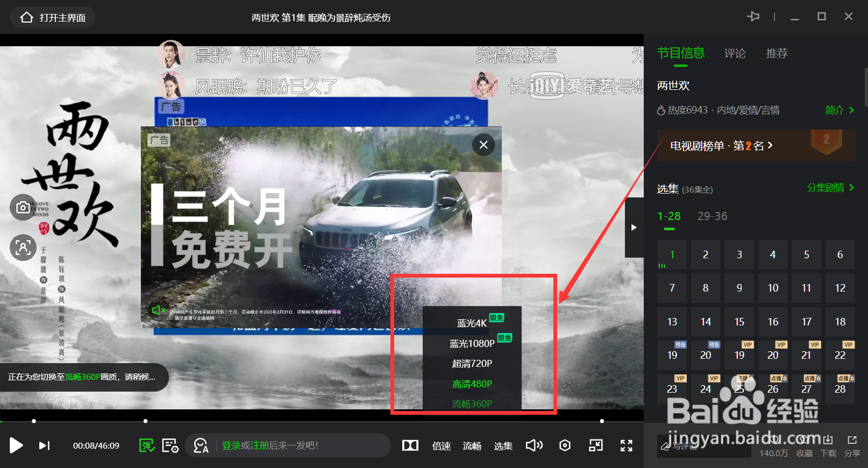Click the video progress bar
The image size is (868, 468).
tap(322, 421)
